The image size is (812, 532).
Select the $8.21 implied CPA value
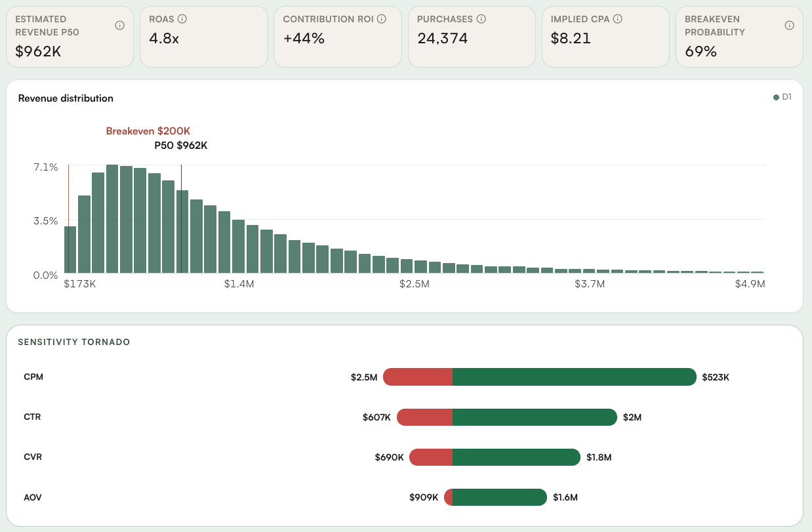click(571, 38)
